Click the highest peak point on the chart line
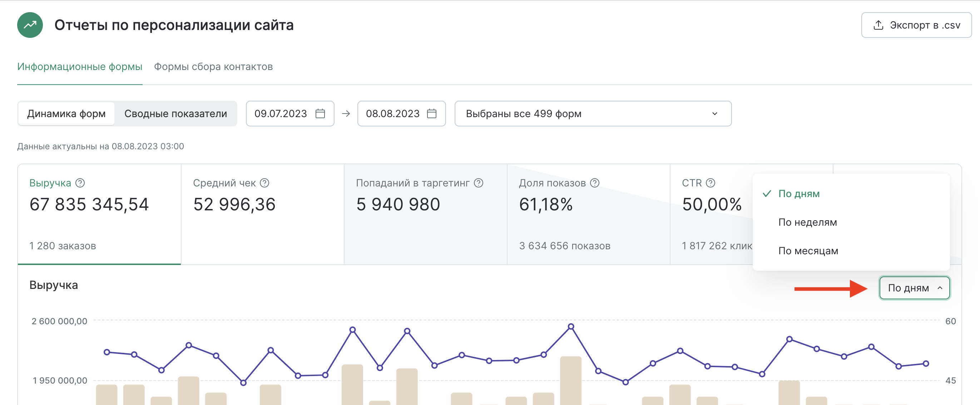Viewport: 980px width, 405px height. [571, 326]
